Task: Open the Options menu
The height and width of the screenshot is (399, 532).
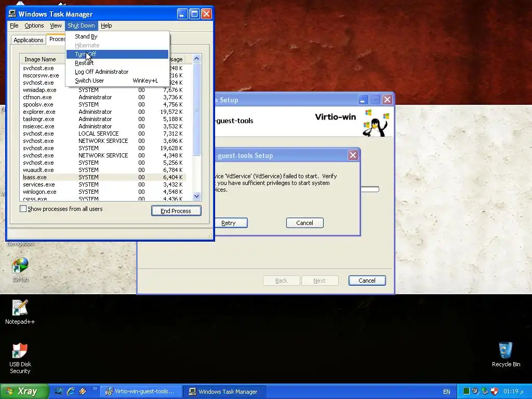Action: tap(34, 25)
